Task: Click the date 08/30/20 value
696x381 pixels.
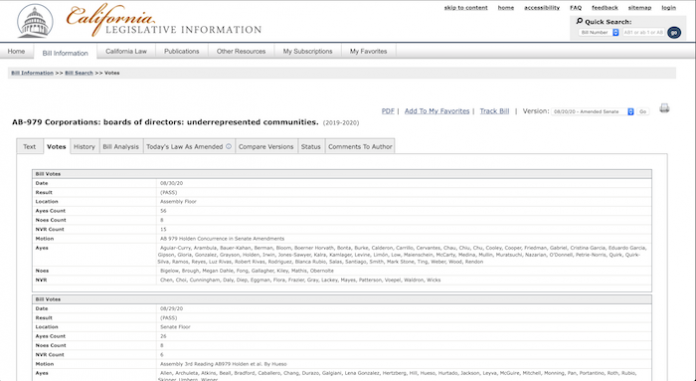Action: [171, 183]
